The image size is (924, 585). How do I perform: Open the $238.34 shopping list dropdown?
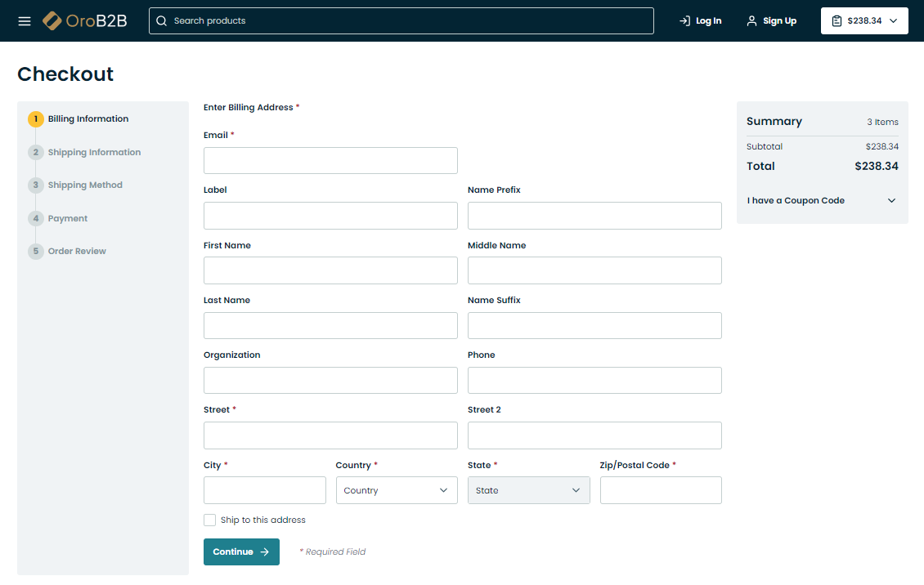click(864, 20)
